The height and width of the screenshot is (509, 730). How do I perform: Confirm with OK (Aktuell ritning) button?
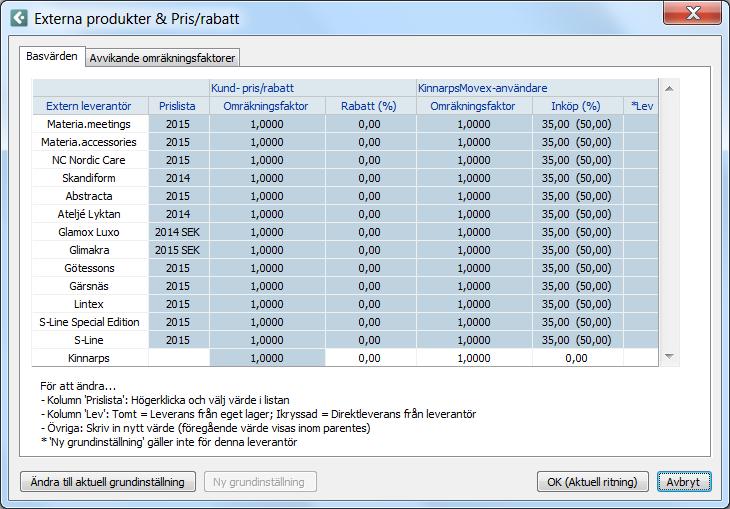coord(593,482)
